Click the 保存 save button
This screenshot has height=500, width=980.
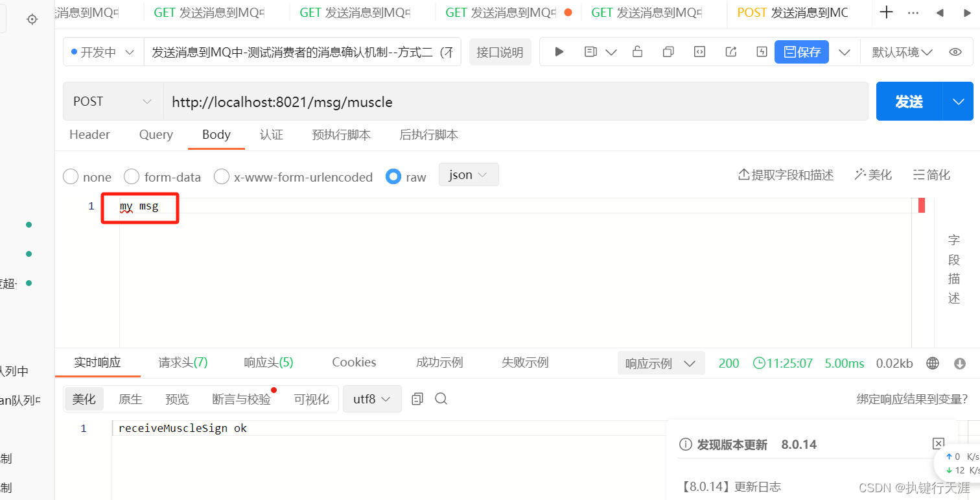[x=802, y=52]
